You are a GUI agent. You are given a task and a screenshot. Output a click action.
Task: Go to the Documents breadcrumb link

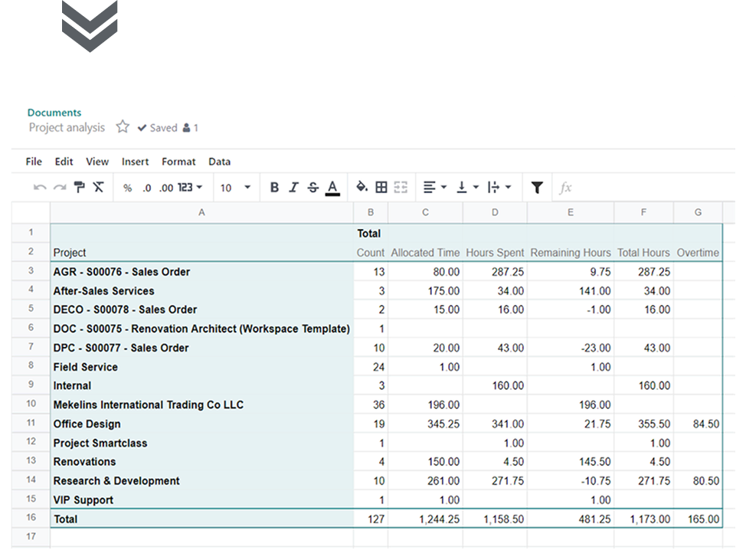(x=54, y=113)
